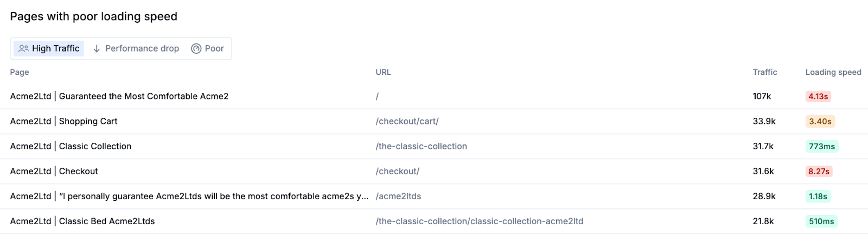Screen dimensions: 868x234
Task: Open the /checkout/cart/ URL link
Action: pyautogui.click(x=407, y=121)
